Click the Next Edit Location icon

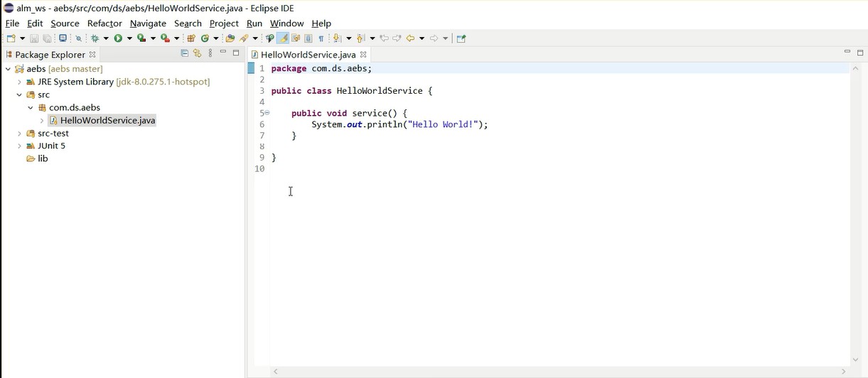[397, 38]
